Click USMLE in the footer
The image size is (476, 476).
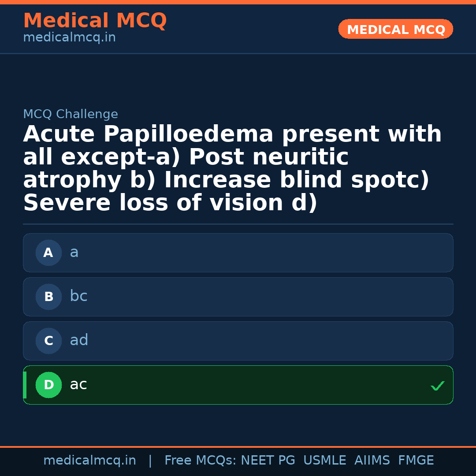tap(325, 460)
